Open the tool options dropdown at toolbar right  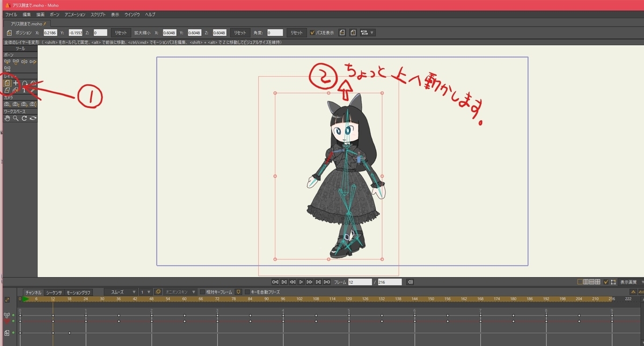[370, 32]
